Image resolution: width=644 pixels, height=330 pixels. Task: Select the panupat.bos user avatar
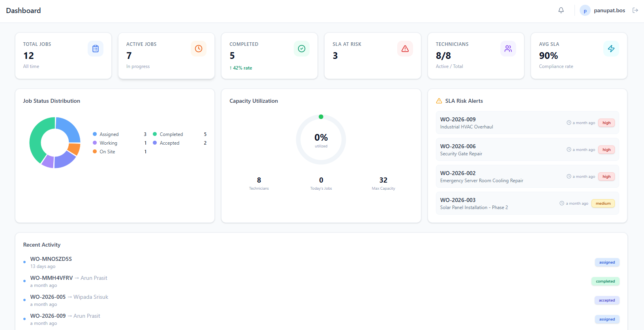[585, 11]
